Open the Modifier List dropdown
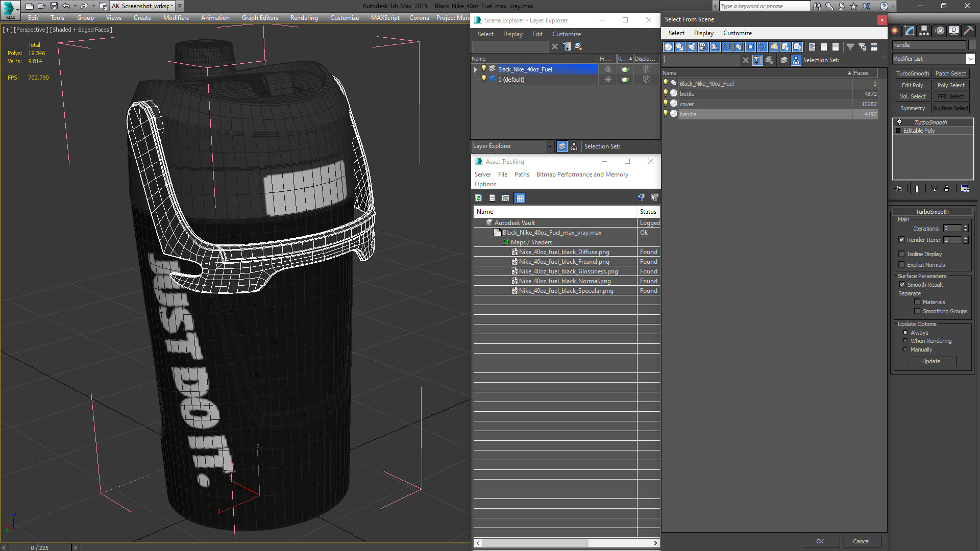 [x=970, y=59]
